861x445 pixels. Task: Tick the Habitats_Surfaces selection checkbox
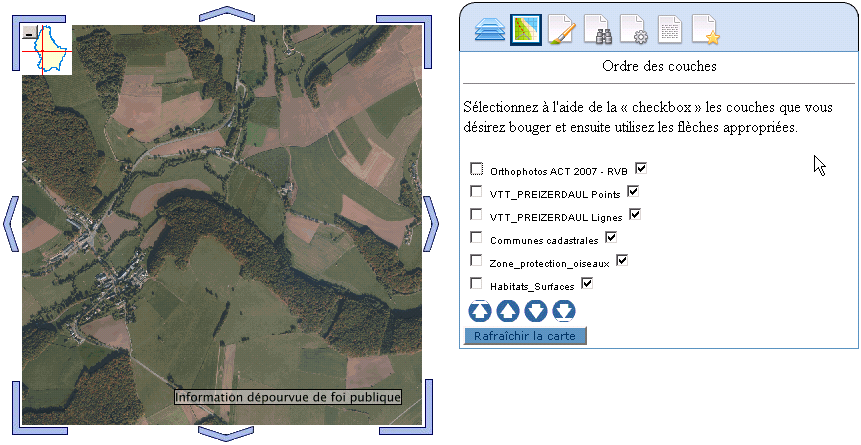pos(476,284)
